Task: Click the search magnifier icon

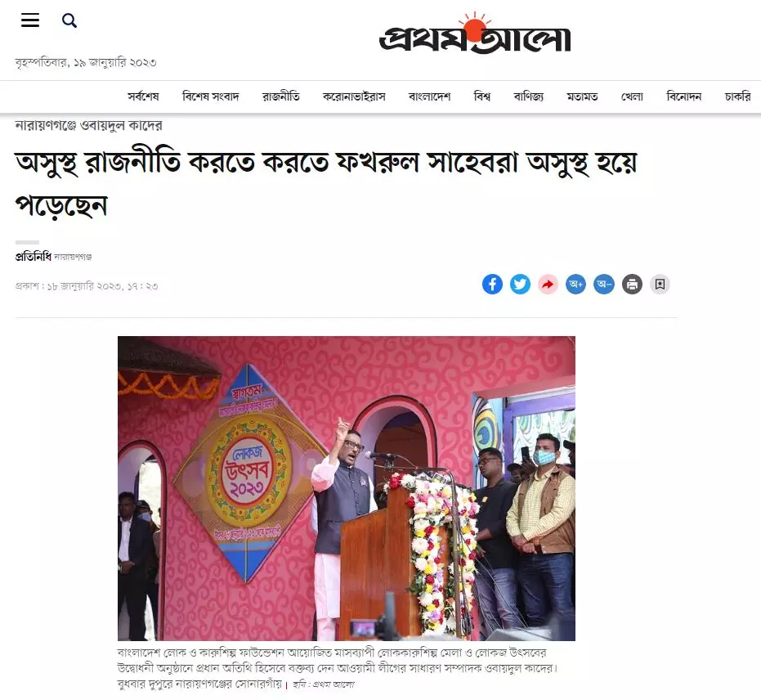Action: click(x=69, y=20)
